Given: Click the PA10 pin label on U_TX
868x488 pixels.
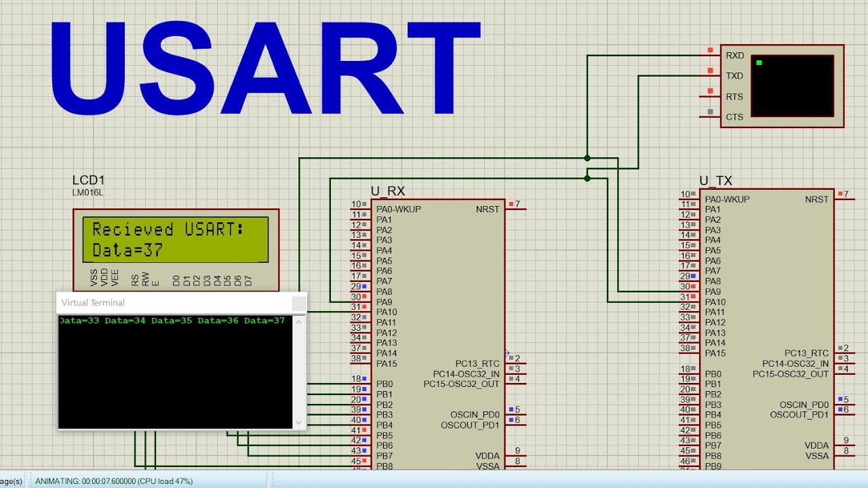Looking at the screenshot, I should click(x=715, y=302).
